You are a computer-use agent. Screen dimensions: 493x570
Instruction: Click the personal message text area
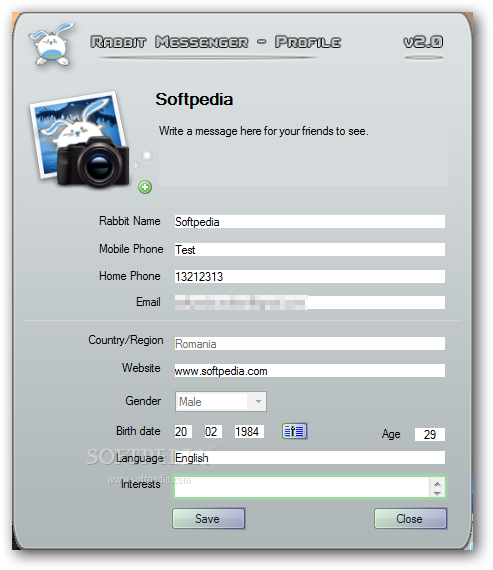click(303, 154)
